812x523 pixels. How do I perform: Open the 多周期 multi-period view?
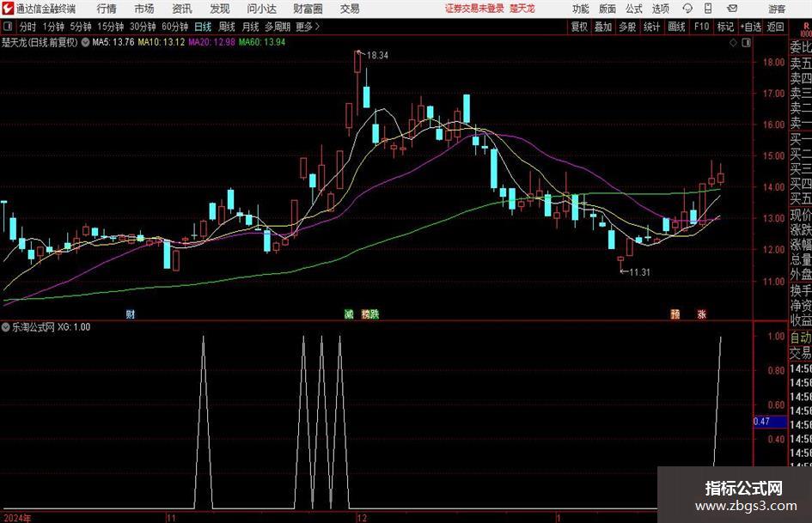point(278,27)
